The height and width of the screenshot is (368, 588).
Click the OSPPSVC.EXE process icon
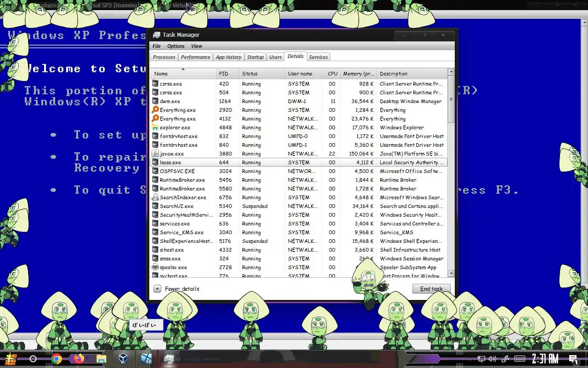(155, 171)
